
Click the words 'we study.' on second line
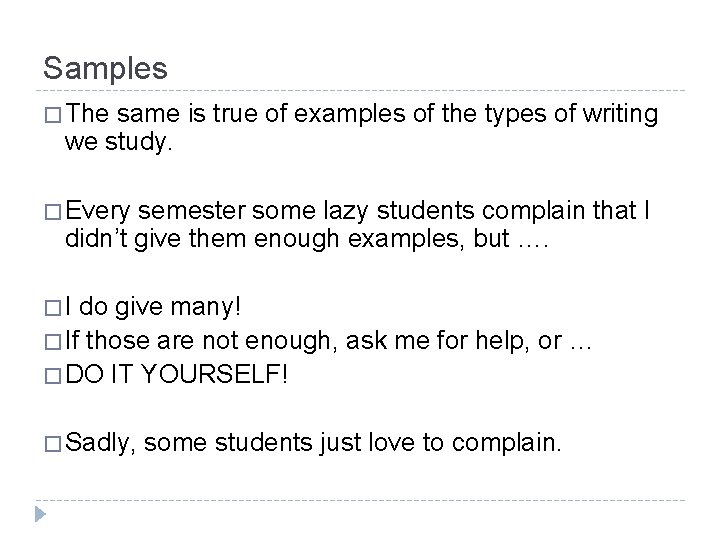(x=118, y=142)
